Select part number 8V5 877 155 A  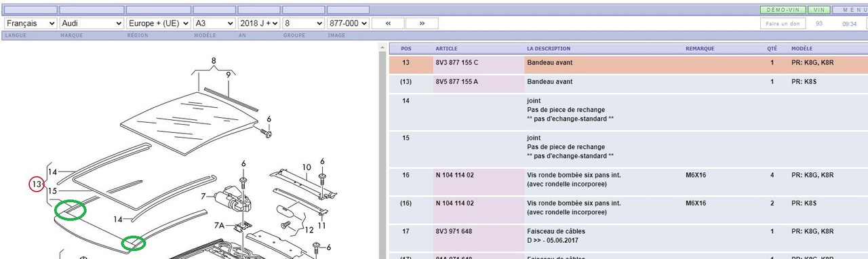click(x=456, y=82)
